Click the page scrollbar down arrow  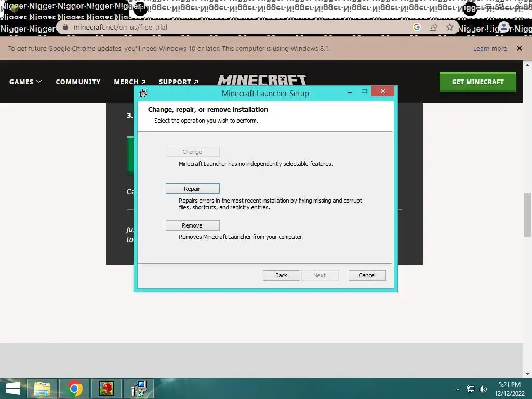point(528,373)
